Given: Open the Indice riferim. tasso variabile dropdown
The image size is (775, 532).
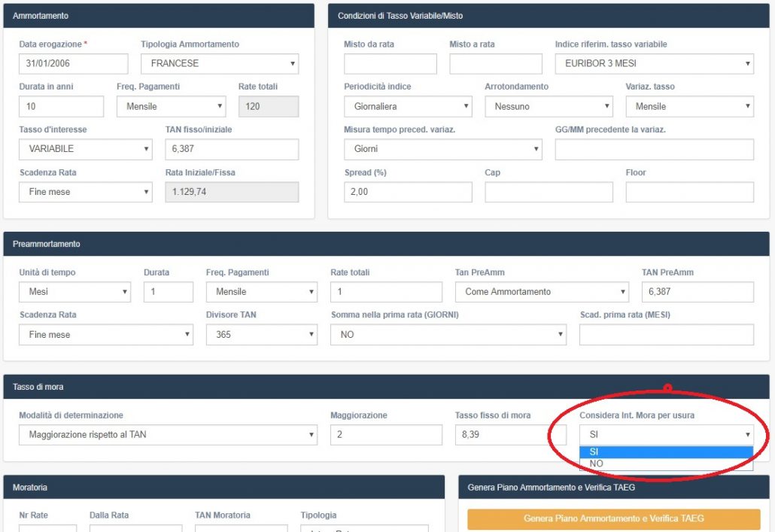Looking at the screenshot, I should (x=655, y=64).
